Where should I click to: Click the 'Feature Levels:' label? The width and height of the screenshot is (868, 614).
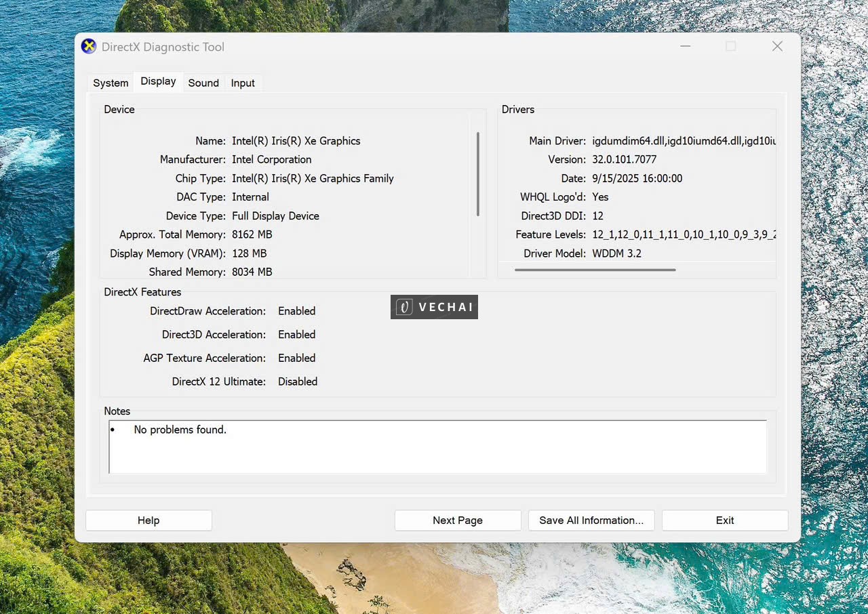tap(551, 234)
